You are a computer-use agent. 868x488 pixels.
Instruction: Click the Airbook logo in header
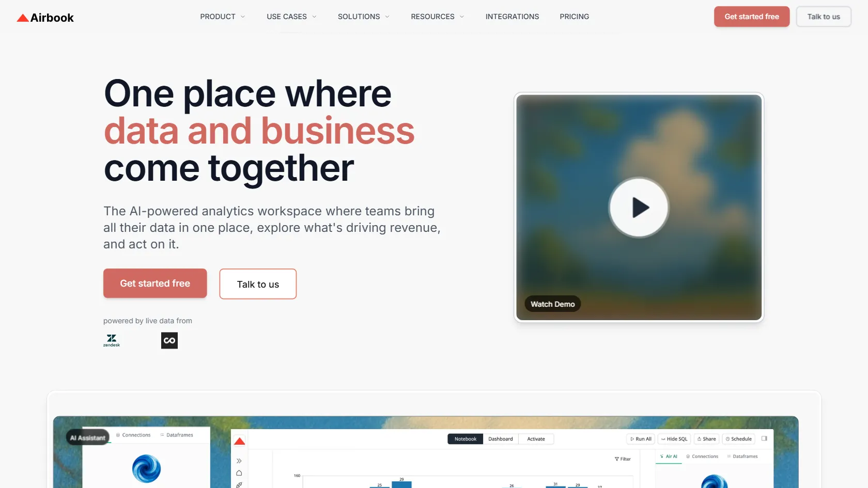[x=45, y=18]
